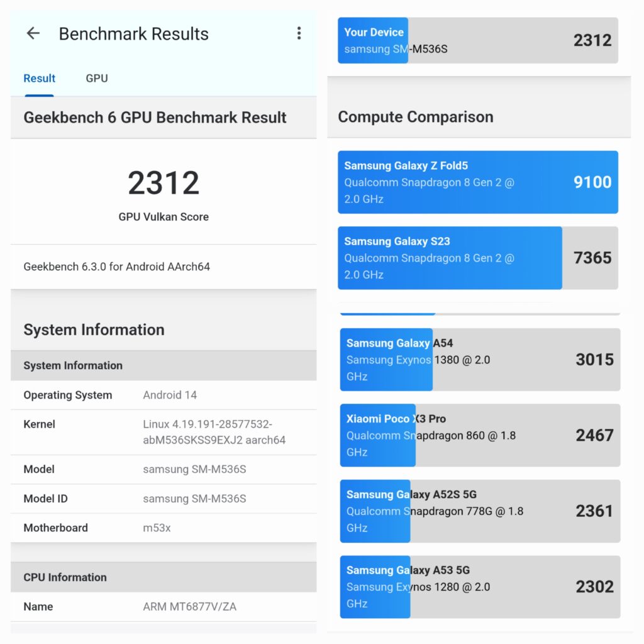
Task: Click the Compute Comparison heading
Action: [x=415, y=117]
